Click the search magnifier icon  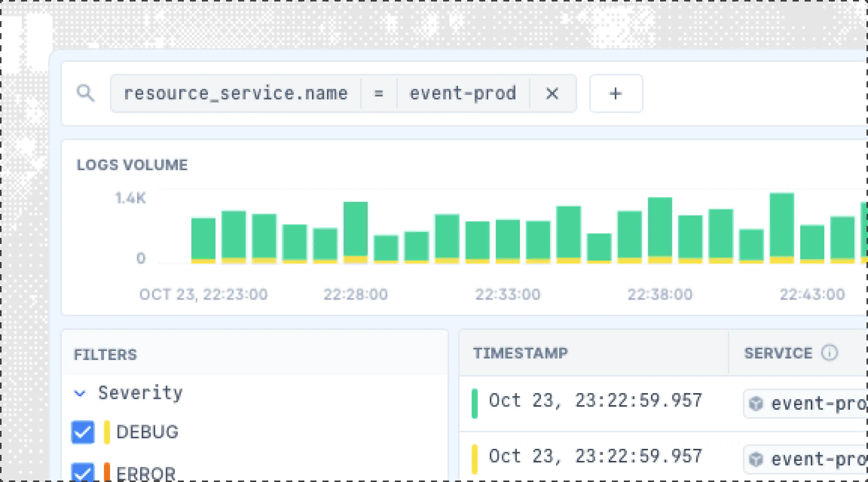[x=85, y=93]
